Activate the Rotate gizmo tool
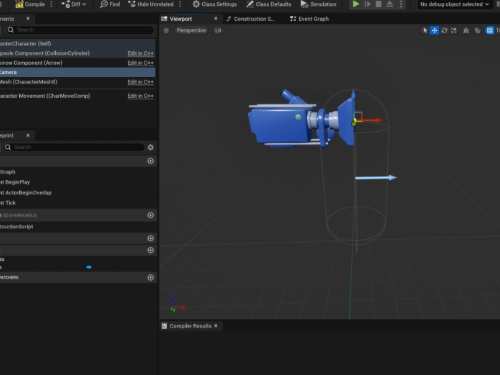The height and width of the screenshot is (375, 500). [444, 31]
